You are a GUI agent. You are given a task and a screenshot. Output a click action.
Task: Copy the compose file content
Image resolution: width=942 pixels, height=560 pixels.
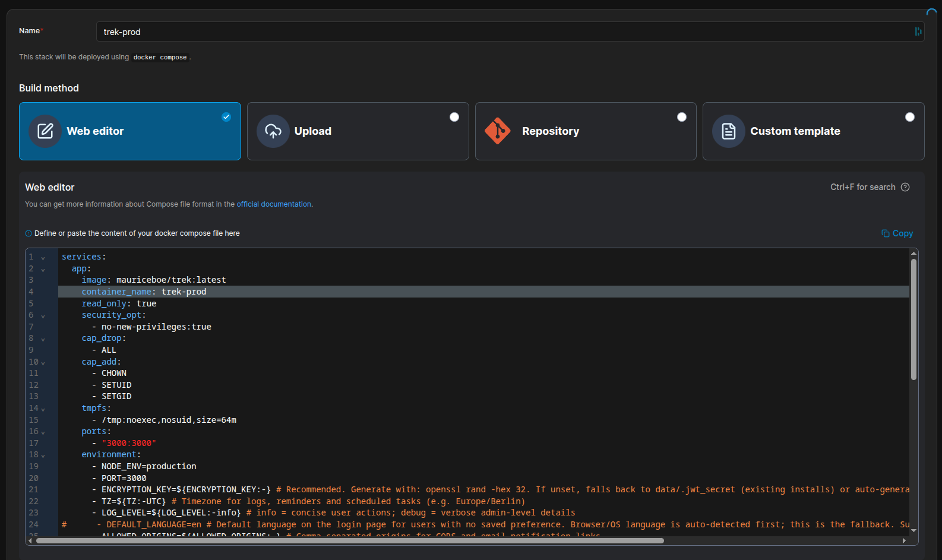click(897, 233)
